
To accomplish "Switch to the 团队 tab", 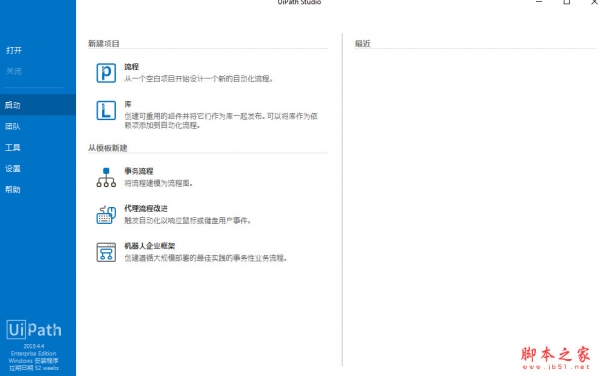I will tap(38, 126).
